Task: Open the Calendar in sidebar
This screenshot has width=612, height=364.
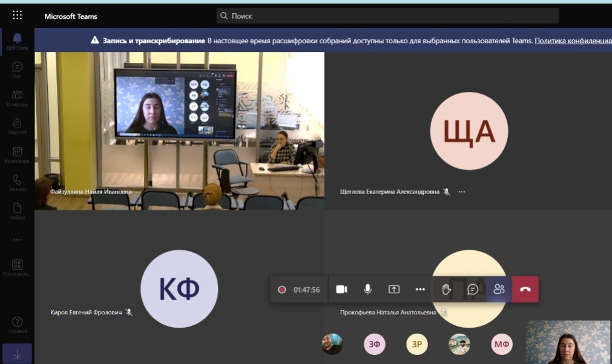Action: [x=17, y=155]
